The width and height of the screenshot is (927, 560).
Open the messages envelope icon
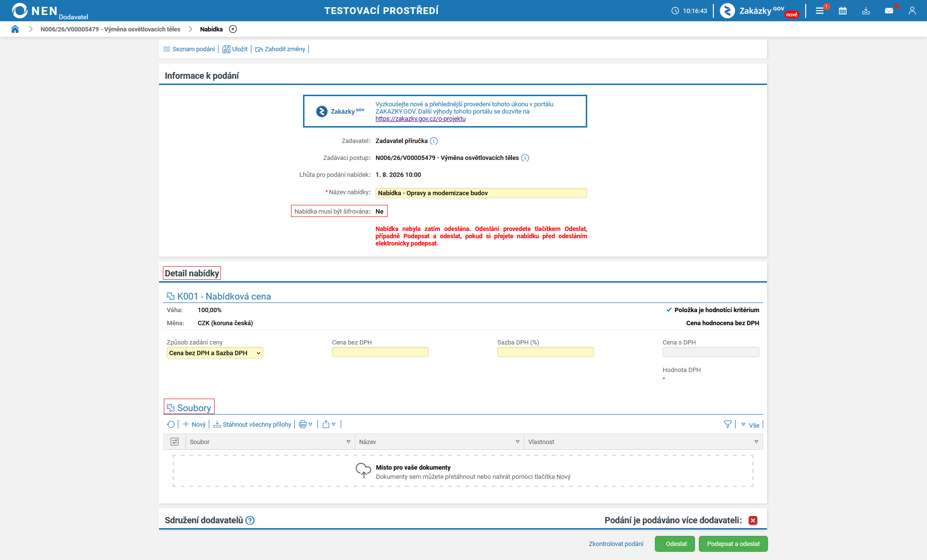point(889,11)
